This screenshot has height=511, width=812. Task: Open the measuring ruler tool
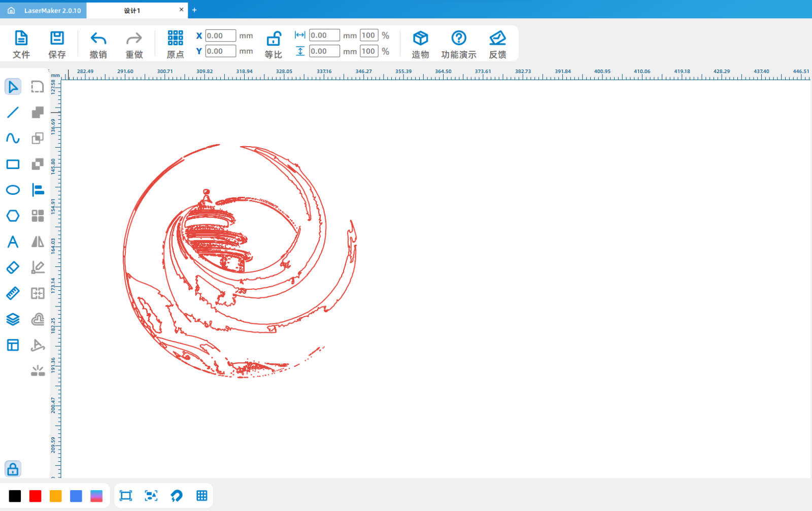pyautogui.click(x=13, y=293)
